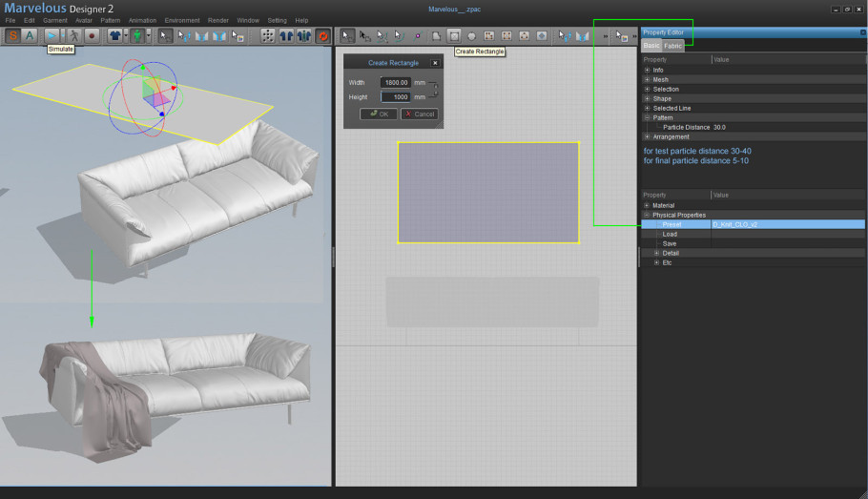This screenshot has width=868, height=499.
Task: Click the orange S mode icon
Action: (12, 36)
